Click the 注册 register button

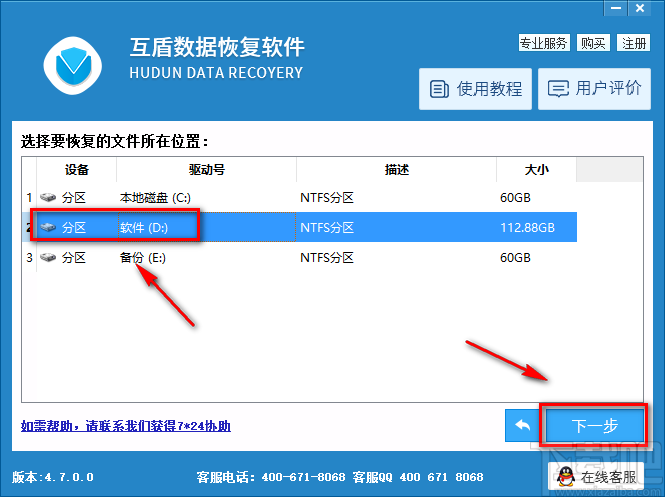(x=634, y=43)
